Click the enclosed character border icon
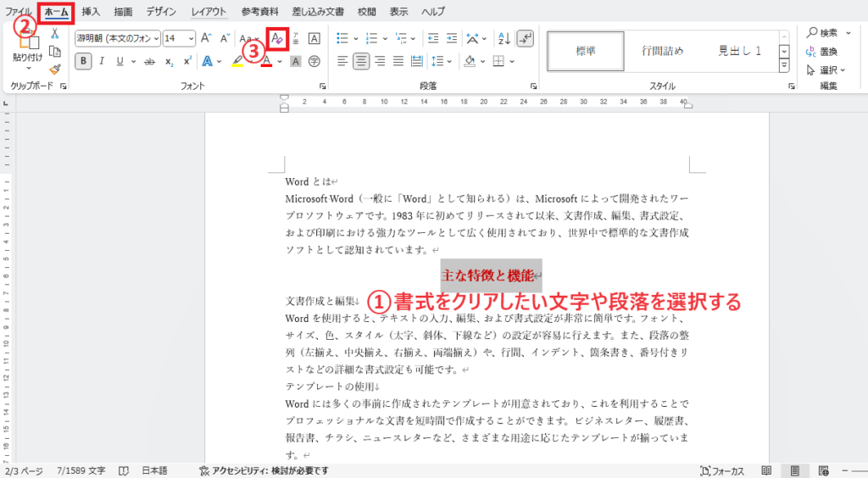Screen dimensions: 868x478 (314, 38)
